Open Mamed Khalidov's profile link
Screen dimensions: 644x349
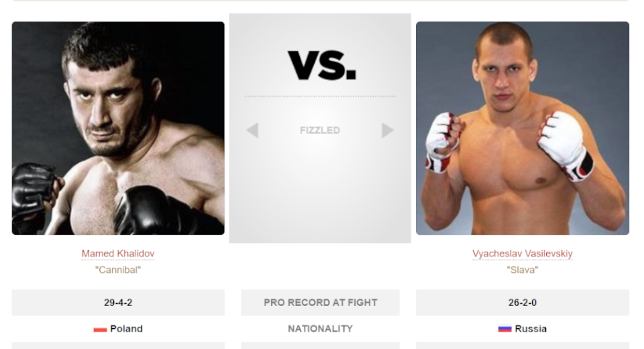[118, 254]
